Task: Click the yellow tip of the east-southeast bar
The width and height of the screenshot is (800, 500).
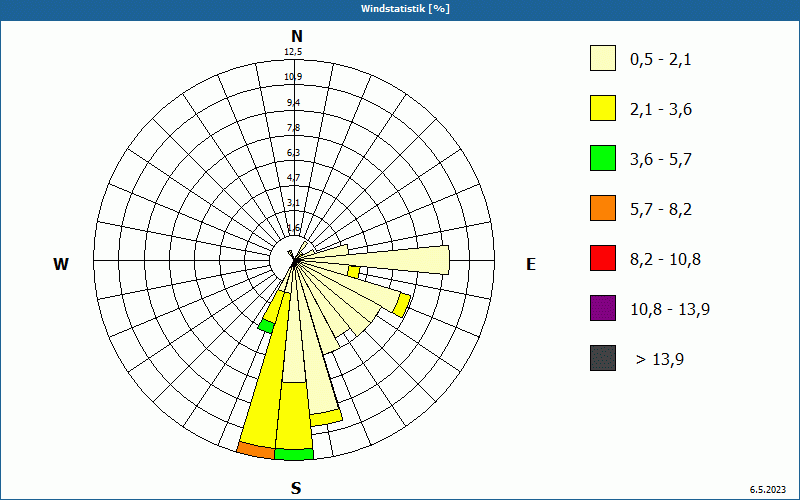Action: point(402,305)
